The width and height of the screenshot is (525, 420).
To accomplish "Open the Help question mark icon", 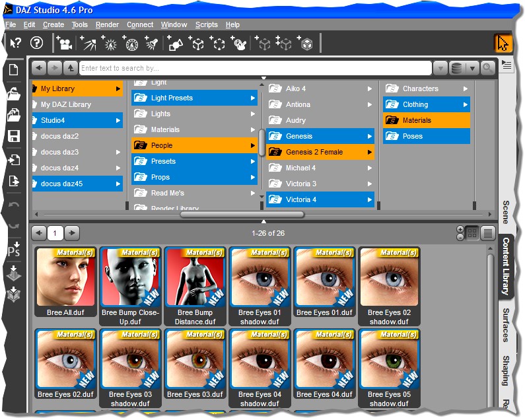I will [36, 43].
